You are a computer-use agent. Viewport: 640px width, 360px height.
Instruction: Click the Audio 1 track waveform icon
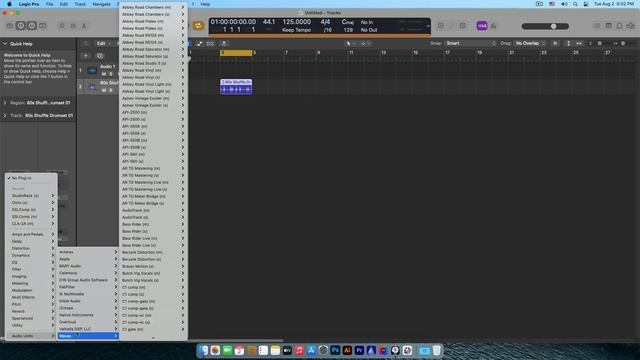click(92, 70)
